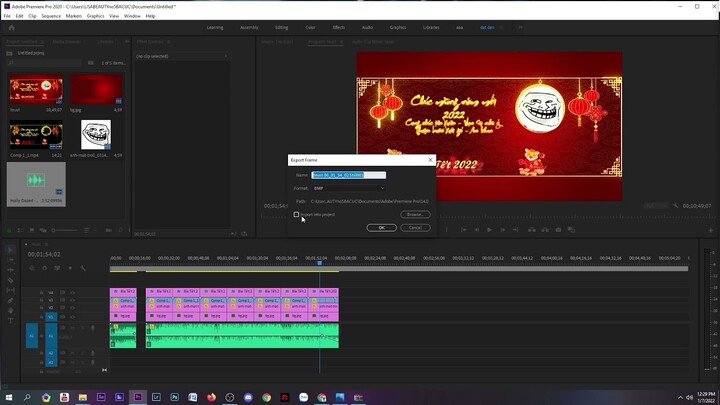Click the OK button in Export Frame
Viewport: 720px width, 405px height.
(381, 227)
